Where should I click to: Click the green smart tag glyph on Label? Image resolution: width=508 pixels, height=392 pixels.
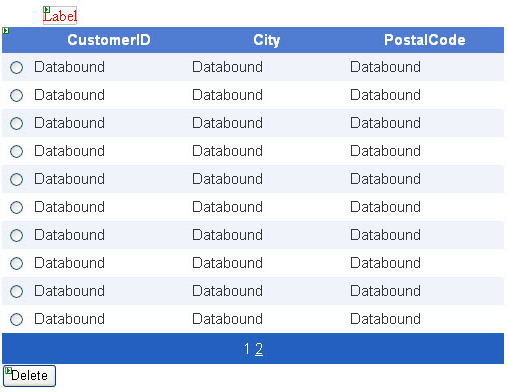click(x=47, y=10)
